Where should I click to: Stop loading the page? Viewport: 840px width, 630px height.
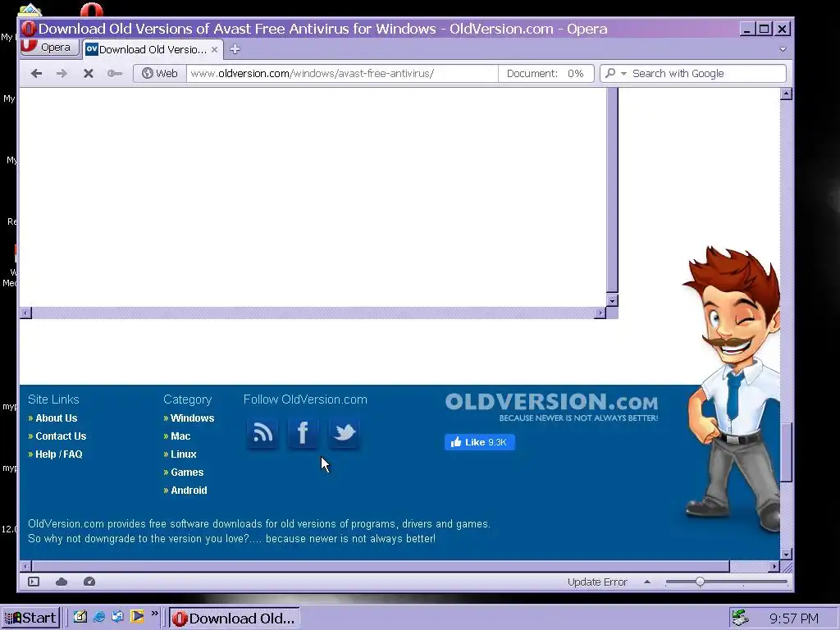point(89,73)
